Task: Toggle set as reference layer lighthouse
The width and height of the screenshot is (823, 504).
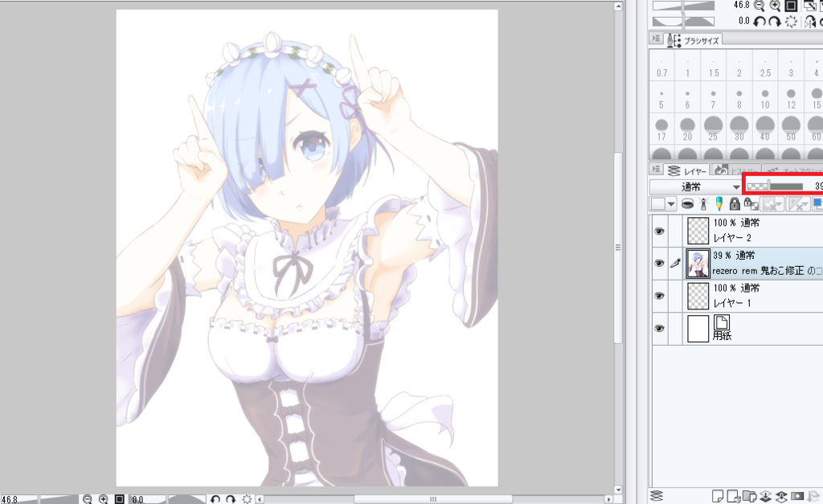Action: (x=703, y=204)
